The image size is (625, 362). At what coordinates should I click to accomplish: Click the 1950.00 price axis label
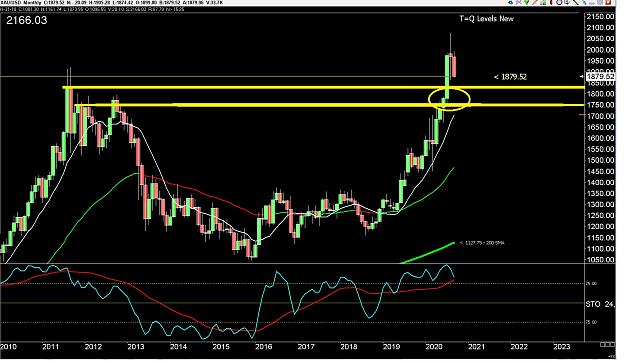click(600, 61)
